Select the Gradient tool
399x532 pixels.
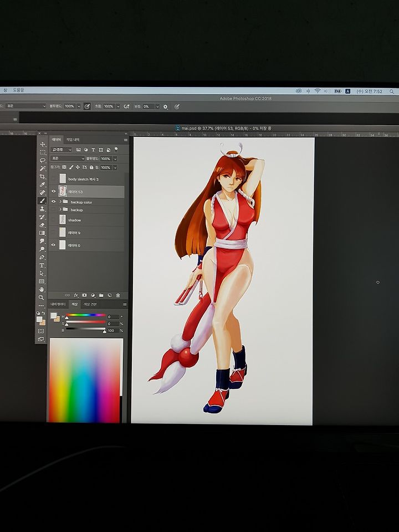42,233
